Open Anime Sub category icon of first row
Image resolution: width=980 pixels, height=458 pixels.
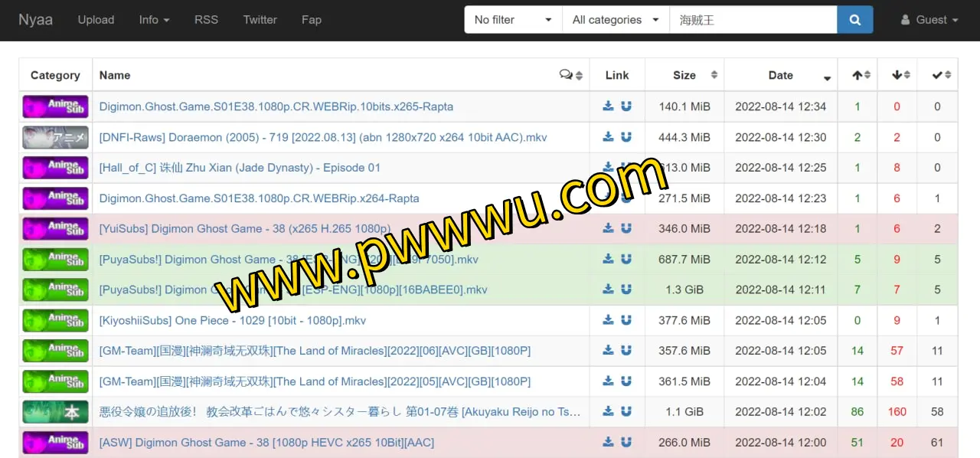click(x=55, y=106)
